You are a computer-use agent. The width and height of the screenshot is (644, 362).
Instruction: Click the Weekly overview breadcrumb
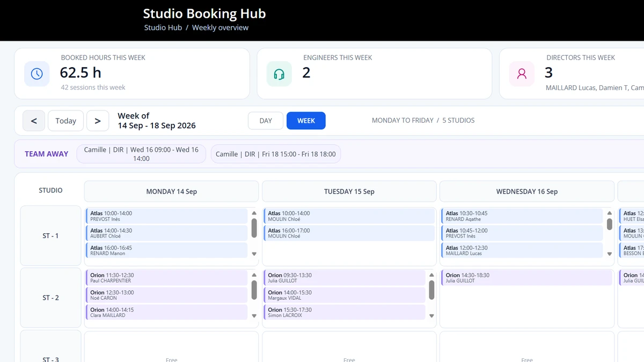click(x=220, y=27)
